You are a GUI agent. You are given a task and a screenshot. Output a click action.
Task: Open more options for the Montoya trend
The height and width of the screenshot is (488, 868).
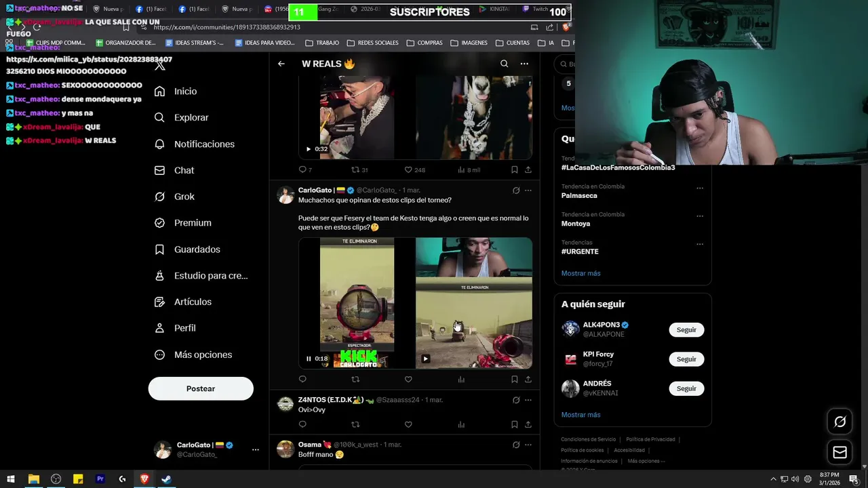(700, 216)
